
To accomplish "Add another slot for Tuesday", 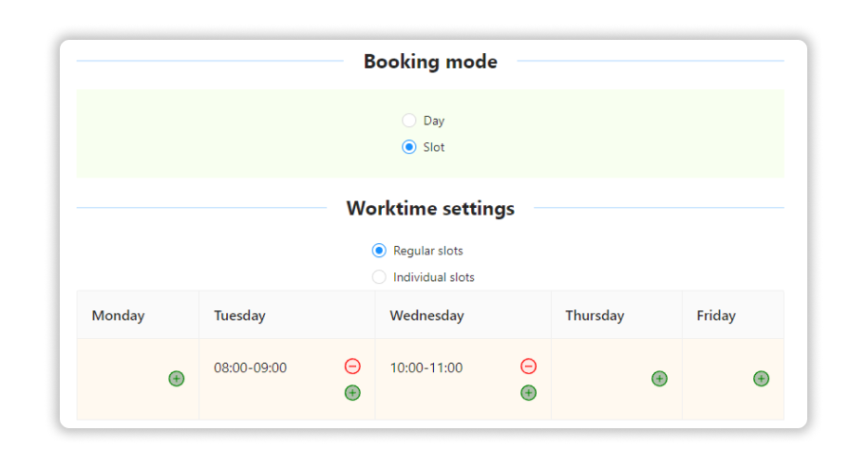I will click(352, 393).
